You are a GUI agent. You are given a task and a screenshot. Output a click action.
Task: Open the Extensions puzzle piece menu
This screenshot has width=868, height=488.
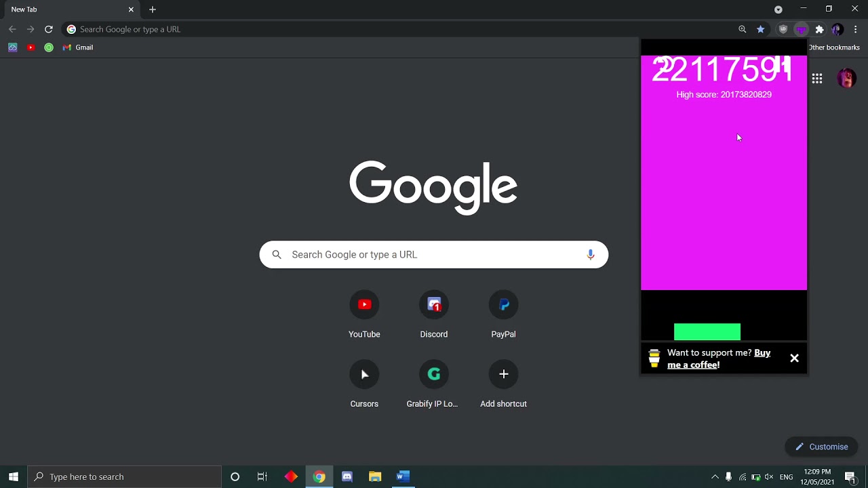click(819, 29)
